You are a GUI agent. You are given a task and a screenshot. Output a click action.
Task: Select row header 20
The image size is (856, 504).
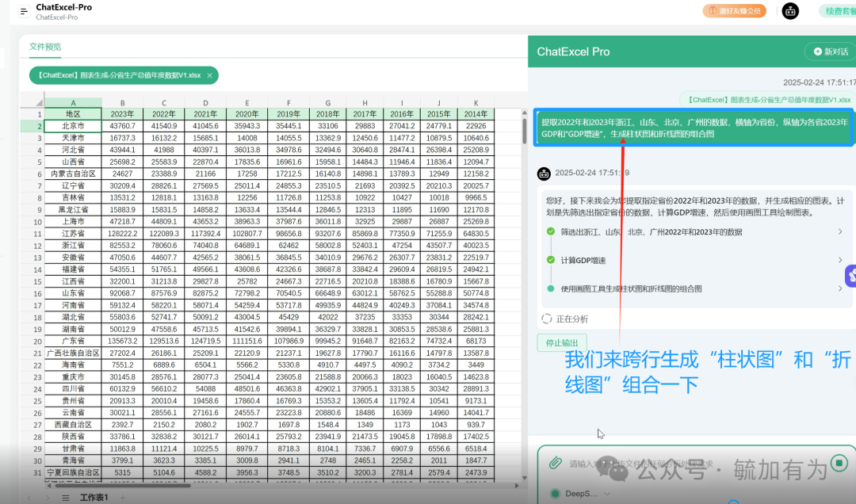(32, 342)
